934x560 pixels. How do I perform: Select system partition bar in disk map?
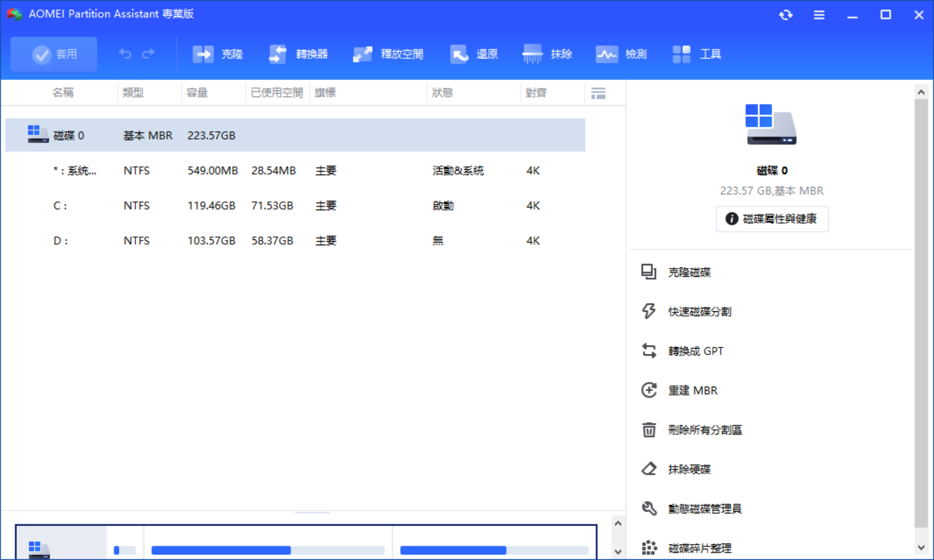(124, 550)
